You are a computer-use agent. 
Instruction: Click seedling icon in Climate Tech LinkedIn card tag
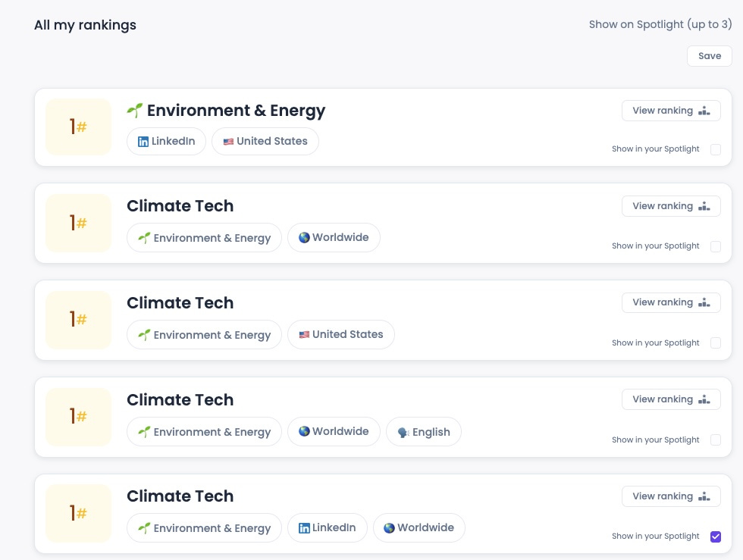click(x=144, y=528)
